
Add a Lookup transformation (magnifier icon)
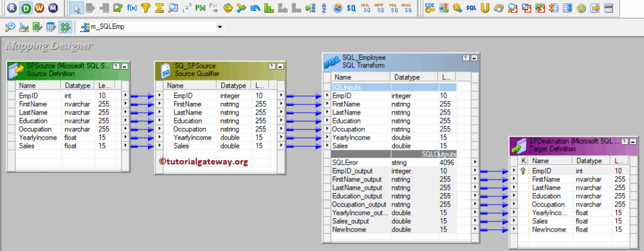173,7
